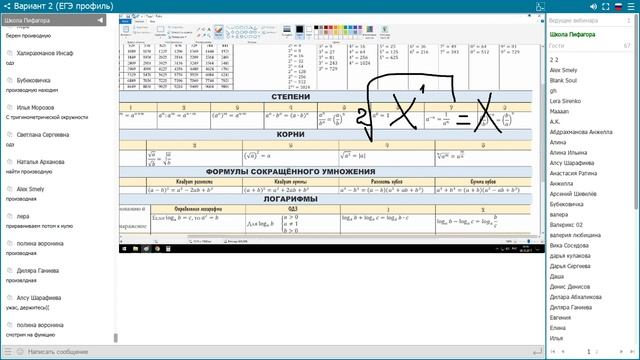Image resolution: width=640 pixels, height=360 pixels.
Task: Toggle the webinar sound speaker icon
Action: pos(593,7)
